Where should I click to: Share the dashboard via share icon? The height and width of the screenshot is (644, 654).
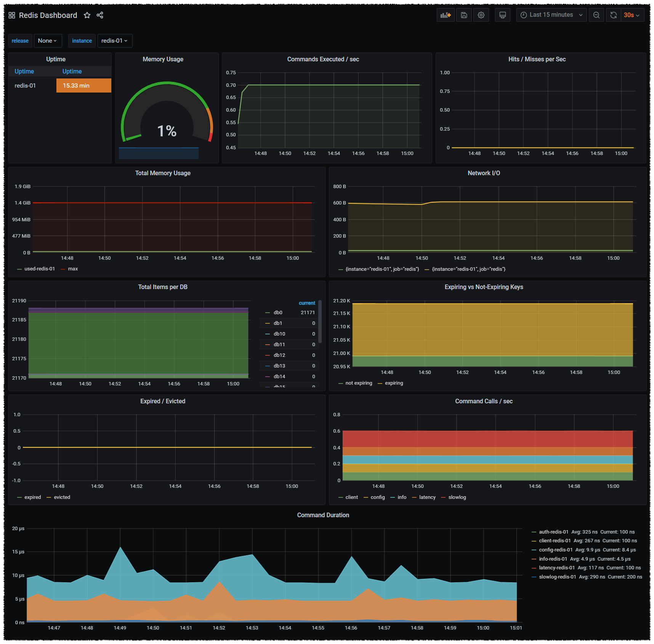100,15
